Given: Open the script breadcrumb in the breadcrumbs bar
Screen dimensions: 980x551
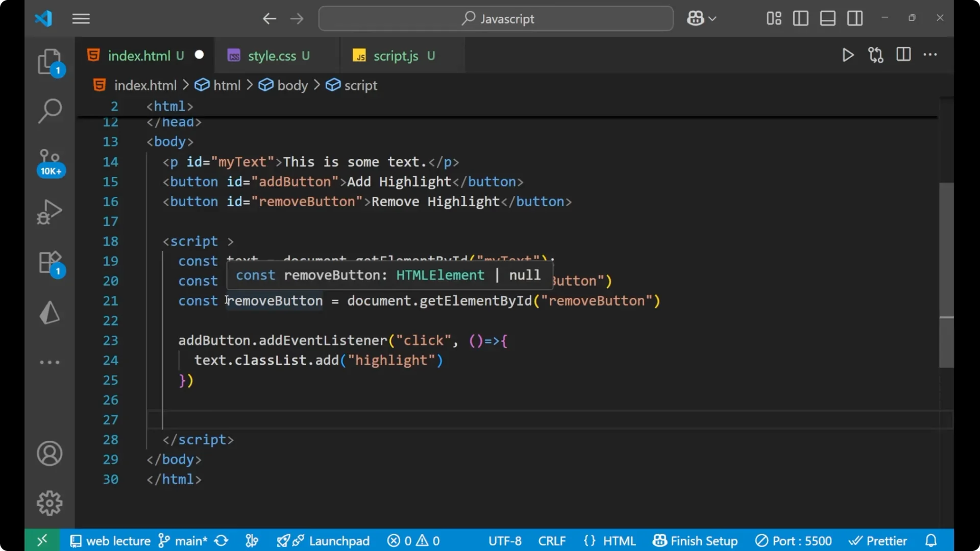Looking at the screenshot, I should [x=361, y=85].
